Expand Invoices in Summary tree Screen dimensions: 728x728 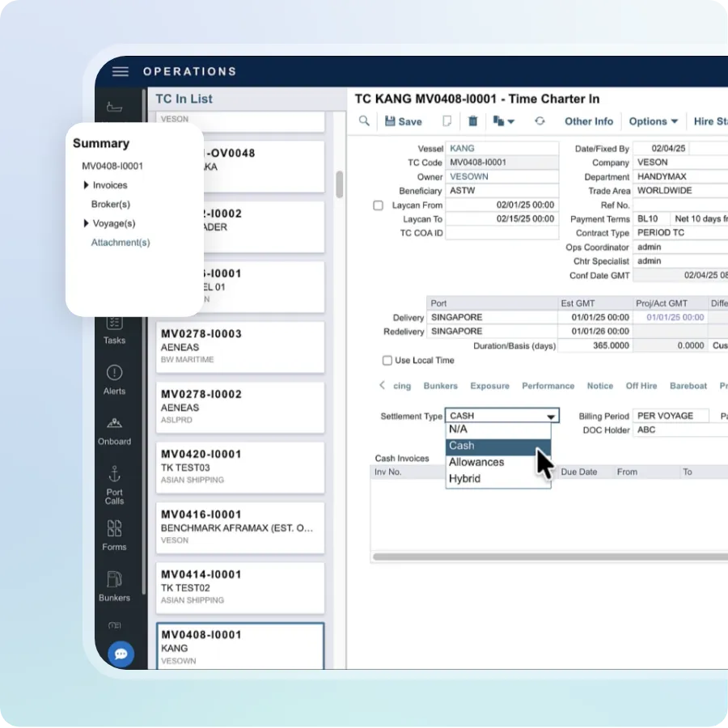[x=86, y=185]
